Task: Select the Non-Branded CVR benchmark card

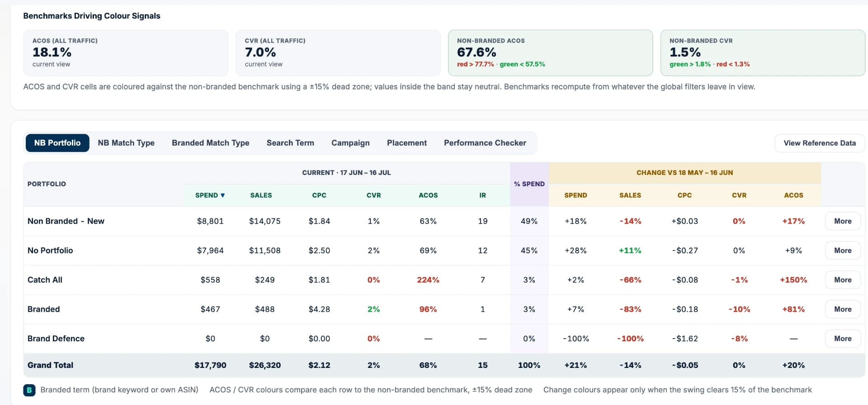Action: pyautogui.click(x=763, y=53)
